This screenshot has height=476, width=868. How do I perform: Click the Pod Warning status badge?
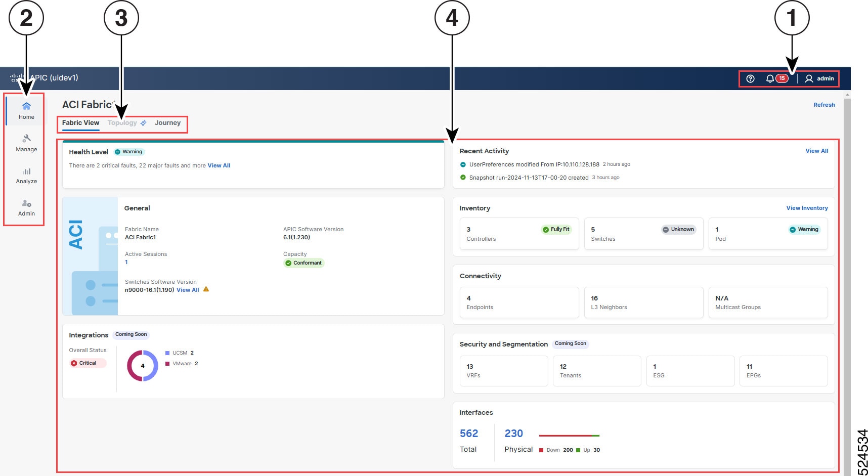point(804,230)
